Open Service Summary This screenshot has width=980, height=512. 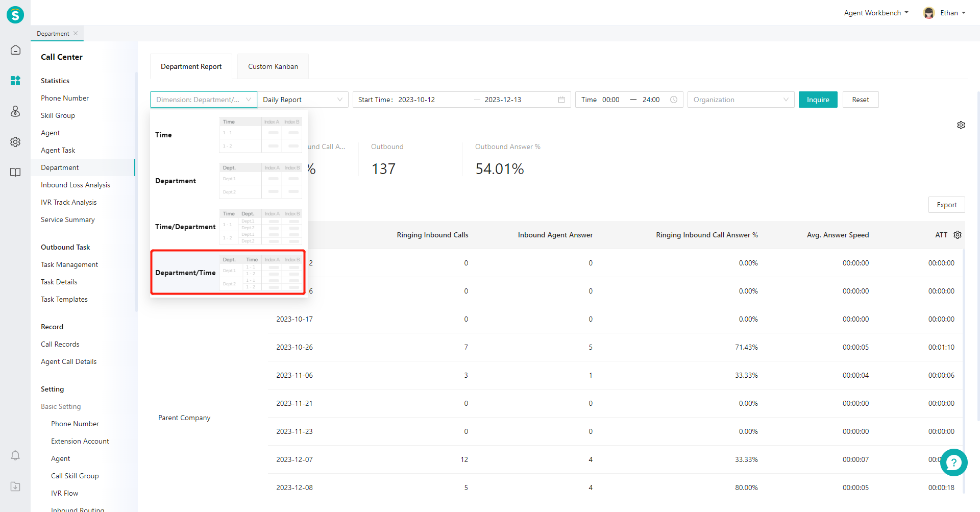point(68,220)
